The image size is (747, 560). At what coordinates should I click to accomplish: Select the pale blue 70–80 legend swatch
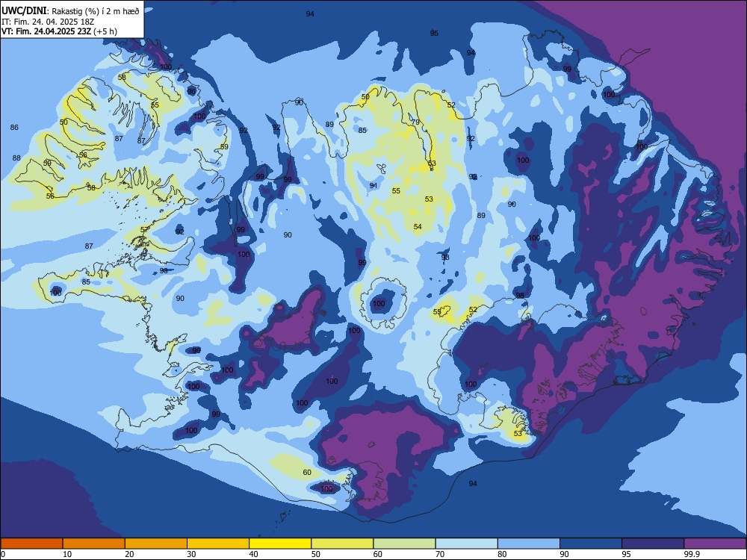(x=466, y=544)
